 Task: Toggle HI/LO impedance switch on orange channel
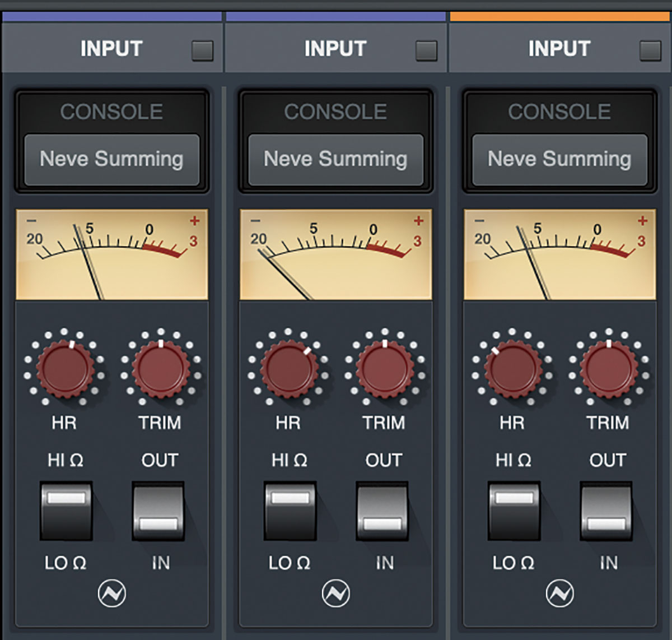(514, 511)
